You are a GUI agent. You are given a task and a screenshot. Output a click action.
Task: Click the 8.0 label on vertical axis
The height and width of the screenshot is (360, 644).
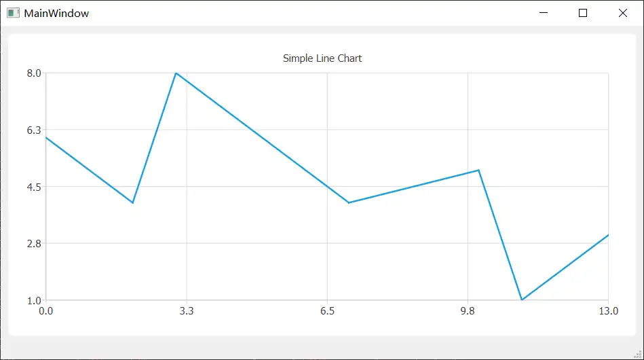[x=34, y=73]
